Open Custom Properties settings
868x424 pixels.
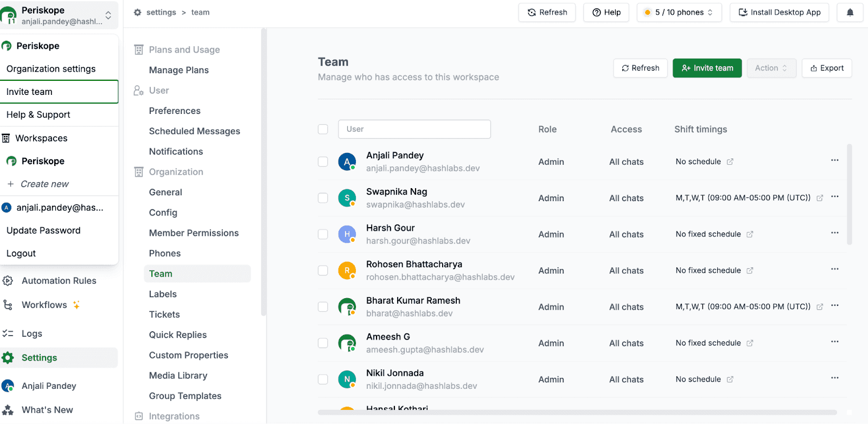coord(188,356)
